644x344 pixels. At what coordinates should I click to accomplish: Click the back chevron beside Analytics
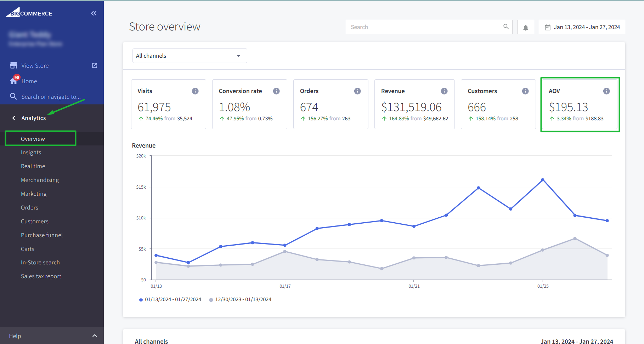point(14,118)
